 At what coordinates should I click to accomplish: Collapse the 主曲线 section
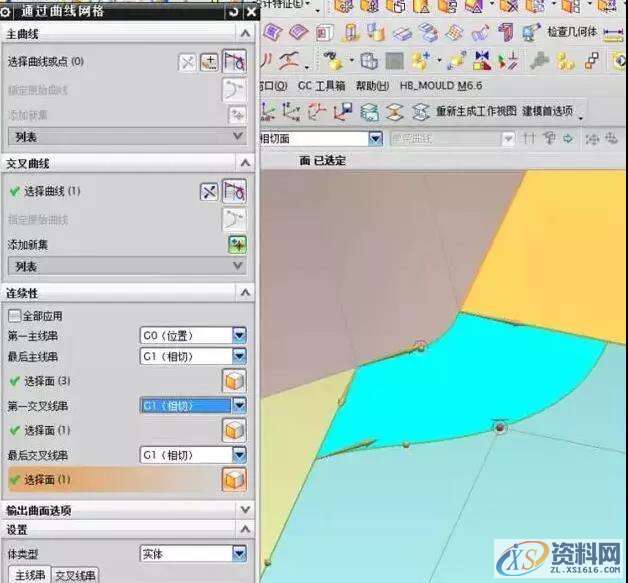(x=245, y=34)
